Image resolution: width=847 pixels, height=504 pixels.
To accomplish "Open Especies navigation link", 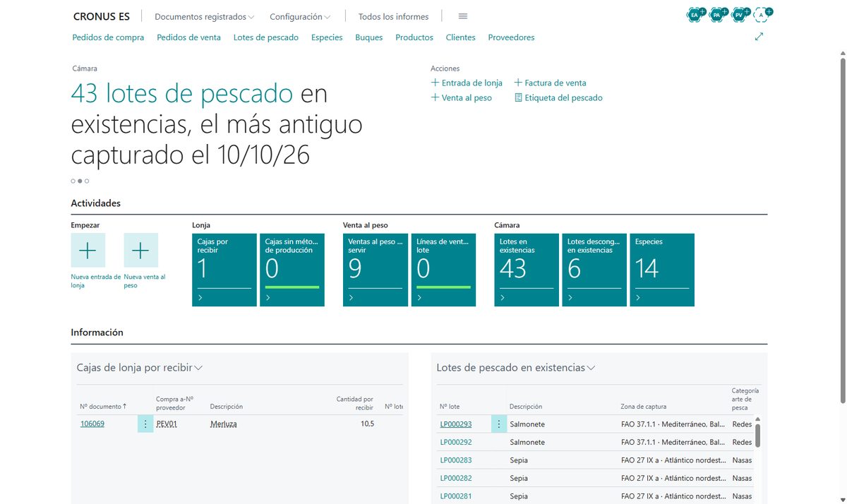I will [327, 37].
